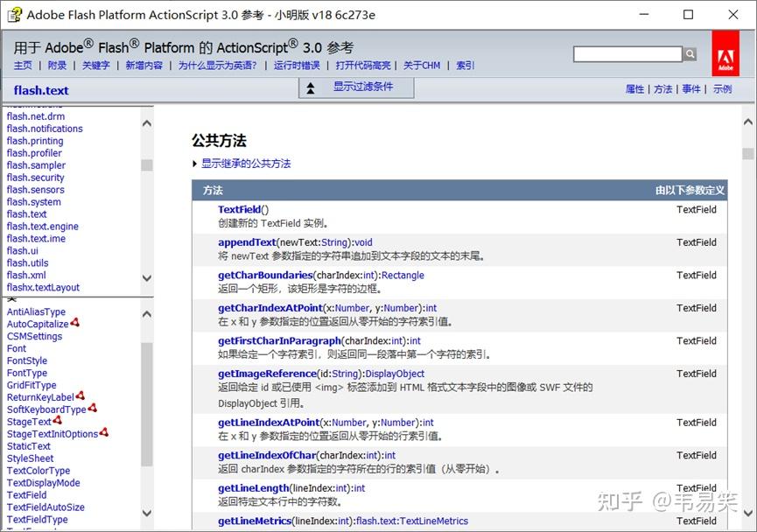Screen dimensions: 757x532
Task: Open the 方法 section link
Action: (663, 88)
